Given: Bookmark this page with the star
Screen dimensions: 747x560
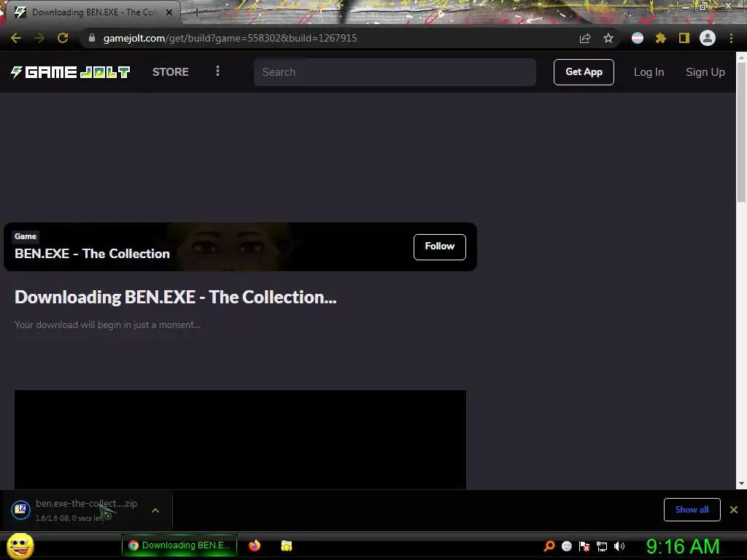Looking at the screenshot, I should [x=608, y=38].
